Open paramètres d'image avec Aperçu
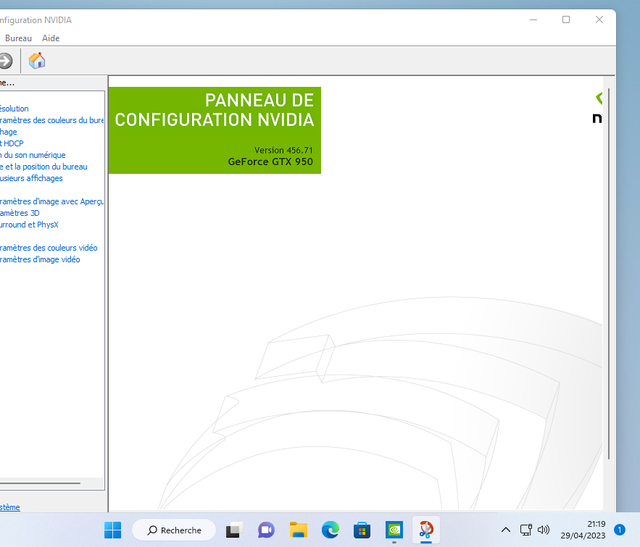The height and width of the screenshot is (547, 640). 52,201
